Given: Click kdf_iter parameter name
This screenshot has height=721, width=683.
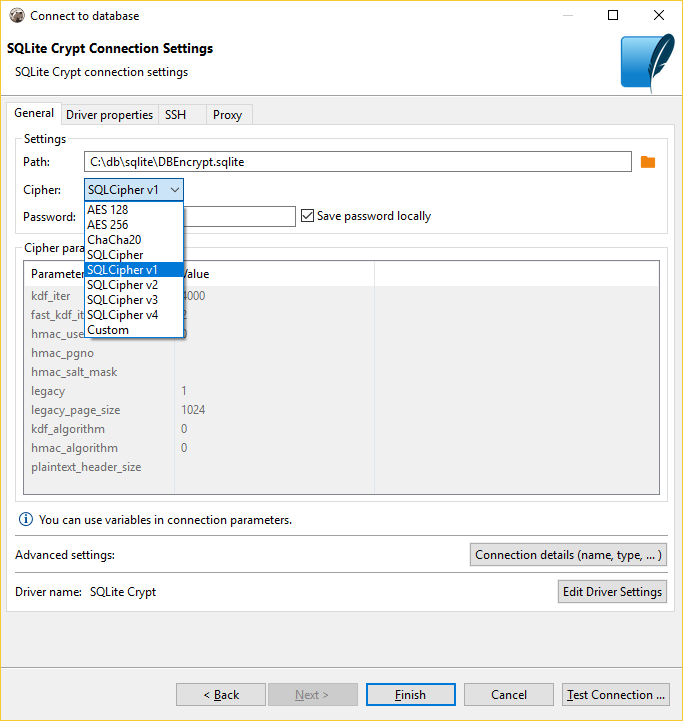Looking at the screenshot, I should point(51,296).
